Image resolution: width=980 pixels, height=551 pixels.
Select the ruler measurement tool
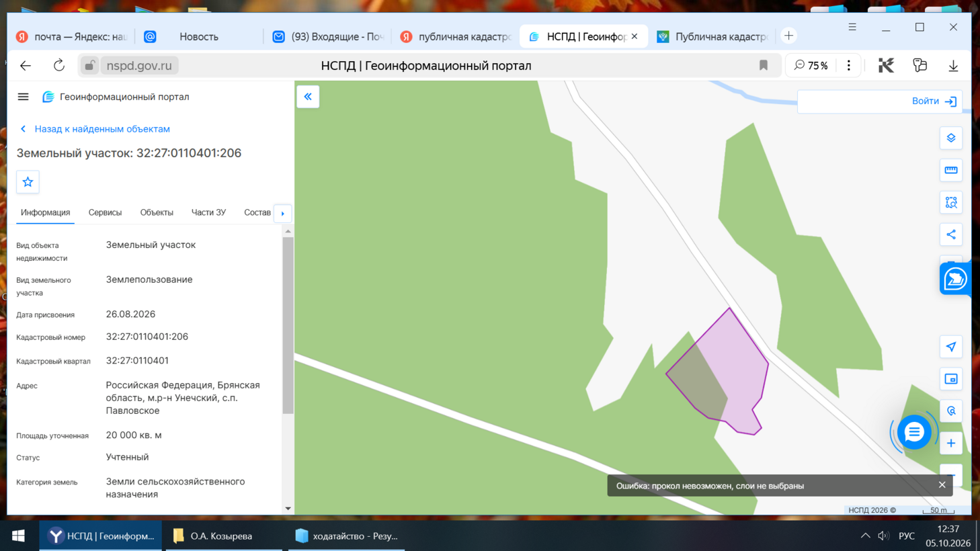[950, 170]
